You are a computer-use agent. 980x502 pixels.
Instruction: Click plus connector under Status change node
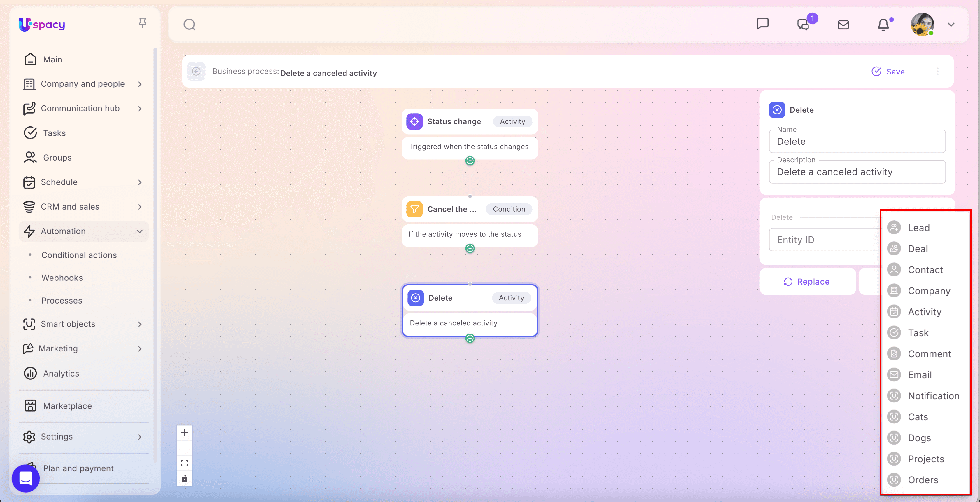(470, 161)
